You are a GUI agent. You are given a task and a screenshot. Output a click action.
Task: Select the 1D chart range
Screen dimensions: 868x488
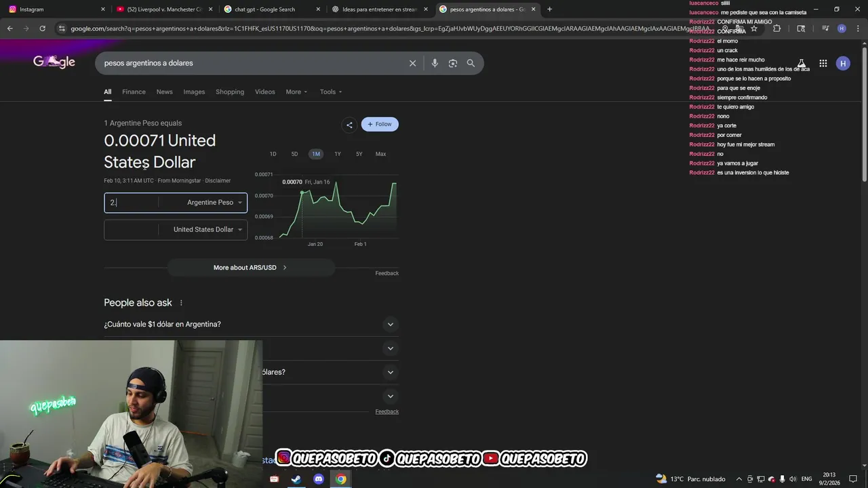tap(273, 154)
